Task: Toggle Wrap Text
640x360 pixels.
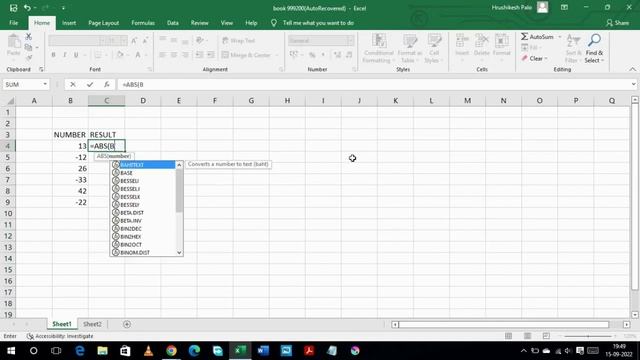Action: pos(239,40)
